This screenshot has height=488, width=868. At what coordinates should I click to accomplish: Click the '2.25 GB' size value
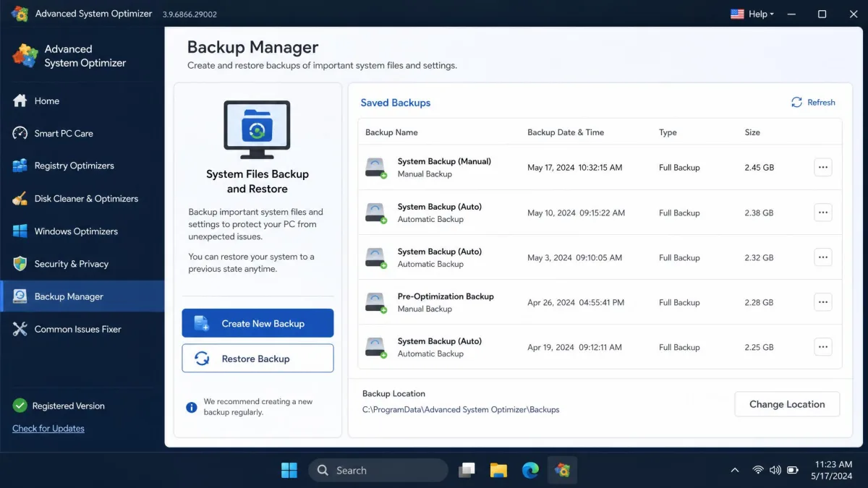(x=759, y=348)
